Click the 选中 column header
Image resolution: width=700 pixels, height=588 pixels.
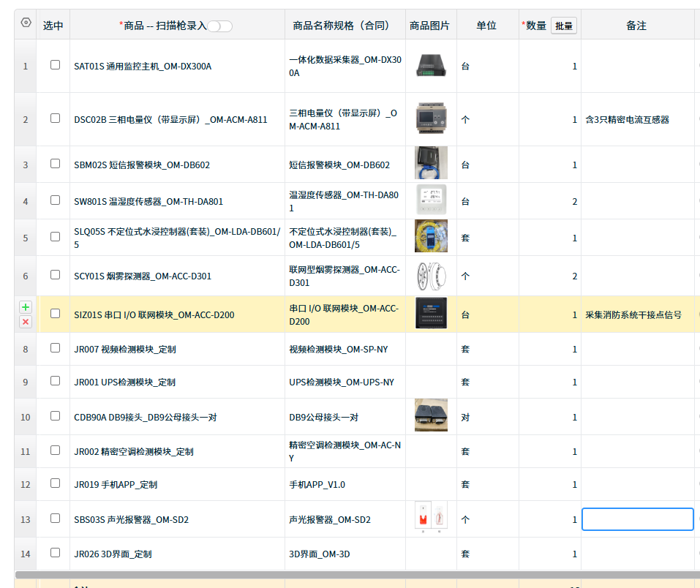click(x=53, y=26)
